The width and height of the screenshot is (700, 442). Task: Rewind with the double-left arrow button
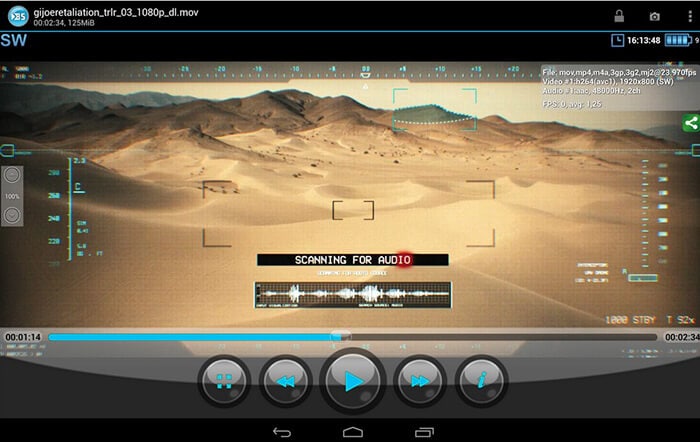(x=286, y=381)
